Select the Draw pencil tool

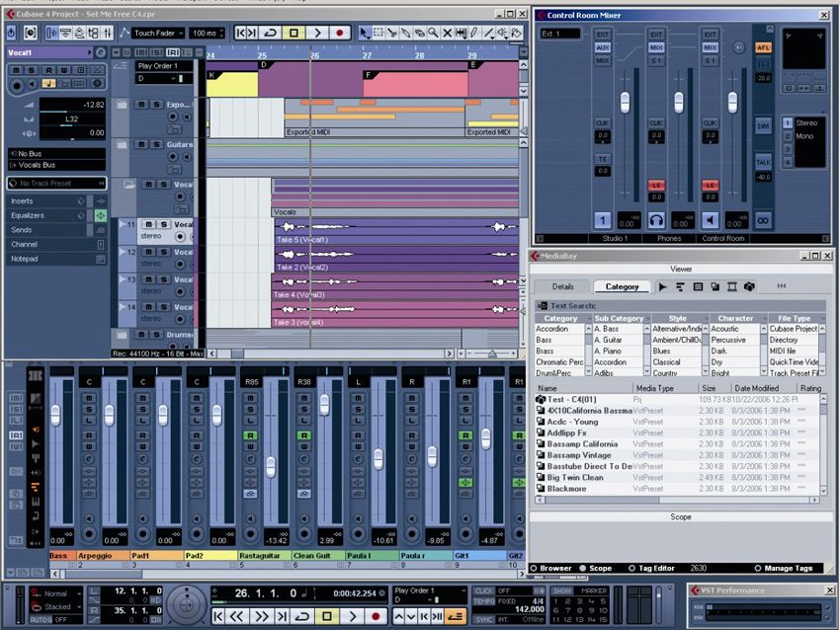[x=473, y=33]
